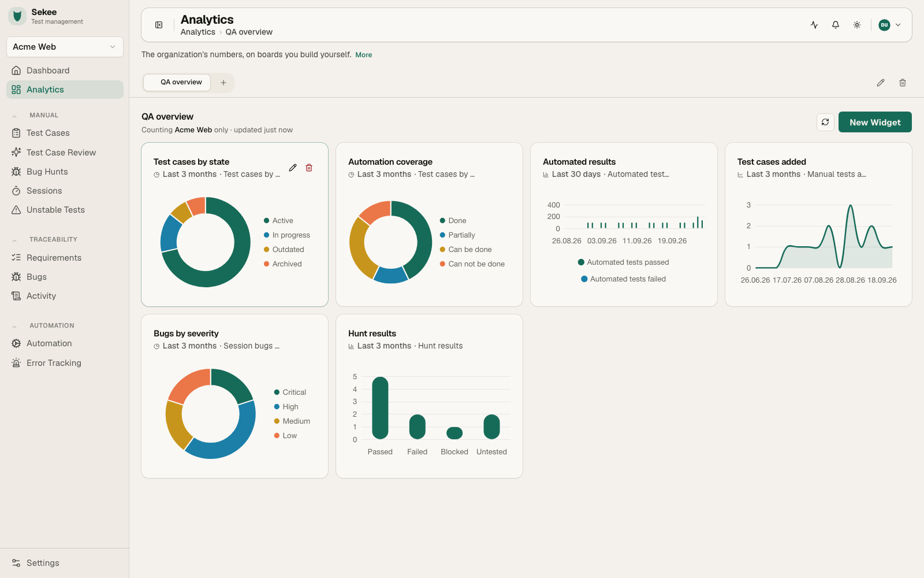Viewport: 924px width, 578px height.
Task: Toggle light theme sun icon
Action: point(857,25)
